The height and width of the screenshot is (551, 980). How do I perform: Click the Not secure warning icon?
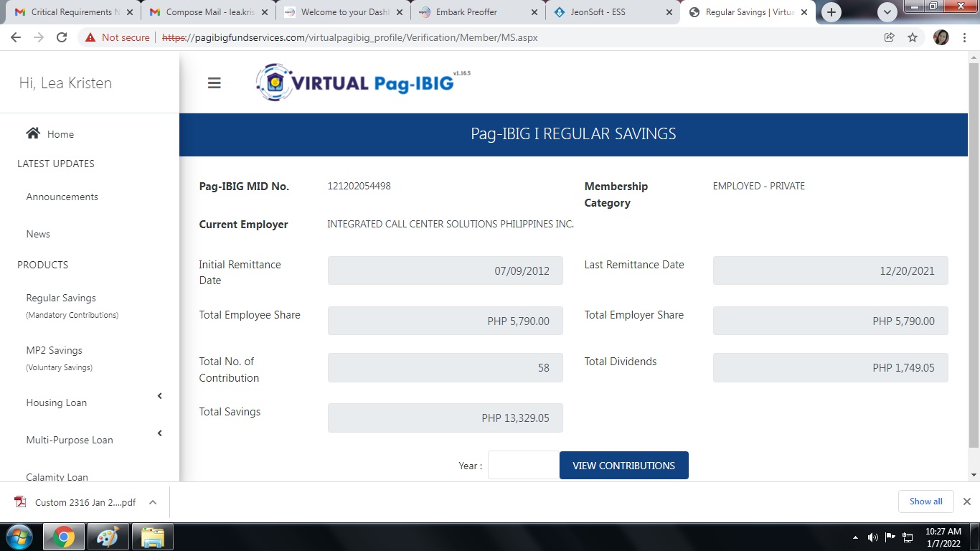[x=90, y=37]
